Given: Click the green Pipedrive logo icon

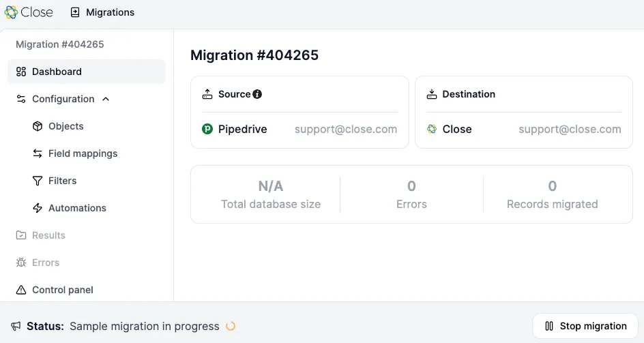Looking at the screenshot, I should (207, 129).
